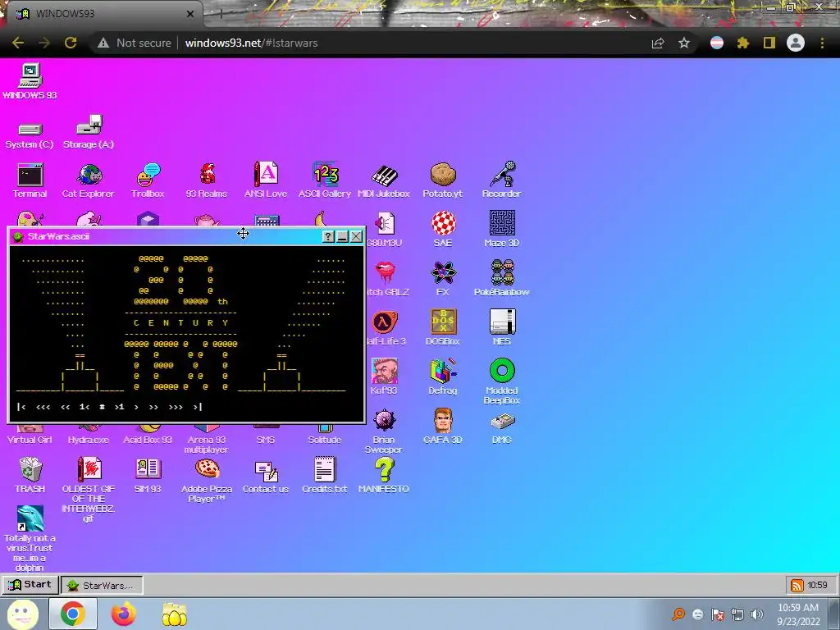Screen dimensions: 840x630
Task: Pause StarWars animation with # control
Action: (102, 407)
